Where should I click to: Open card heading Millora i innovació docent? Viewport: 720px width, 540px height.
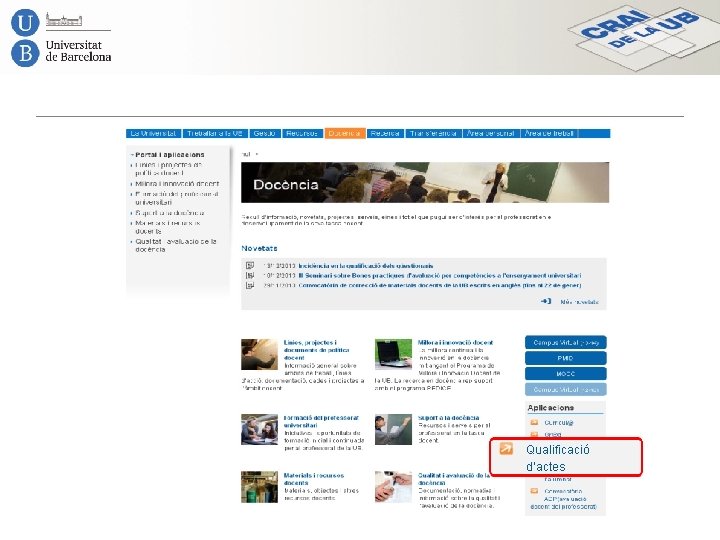point(456,343)
